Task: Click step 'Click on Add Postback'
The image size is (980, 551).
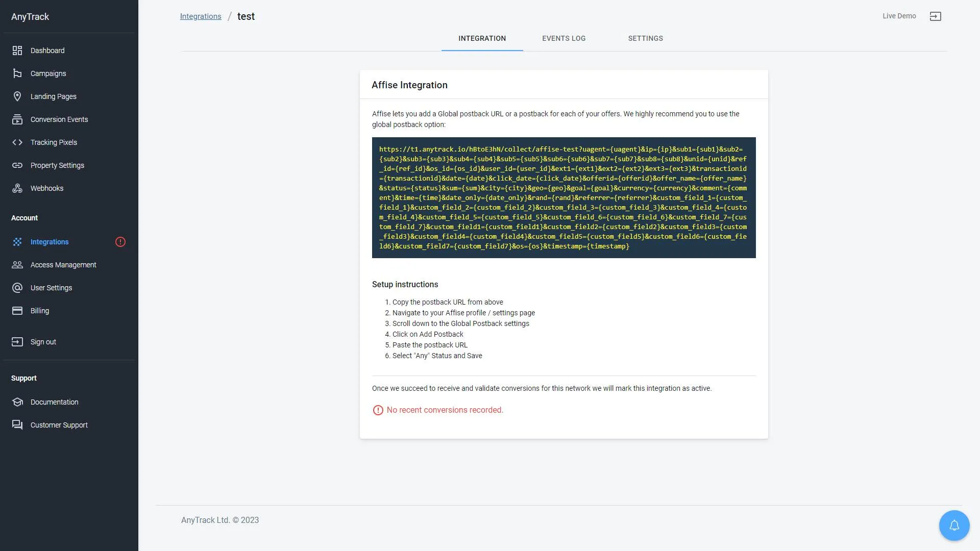Action: click(428, 334)
